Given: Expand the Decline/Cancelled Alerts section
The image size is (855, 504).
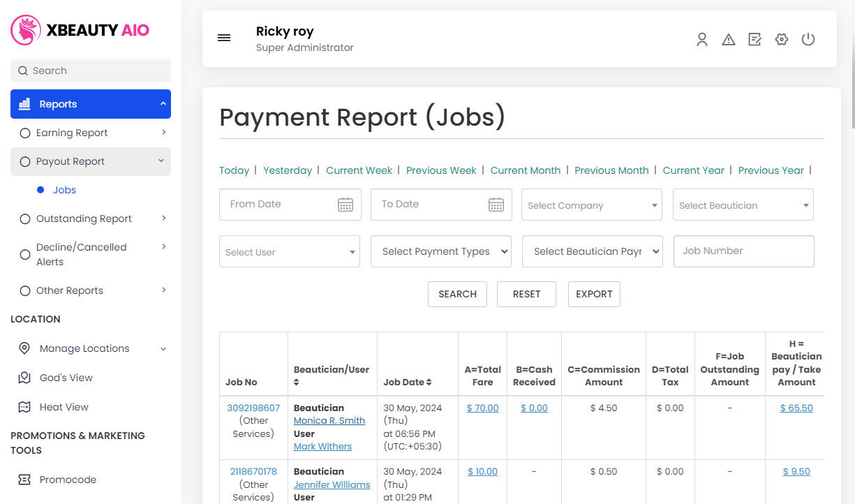Looking at the screenshot, I should pyautogui.click(x=163, y=246).
